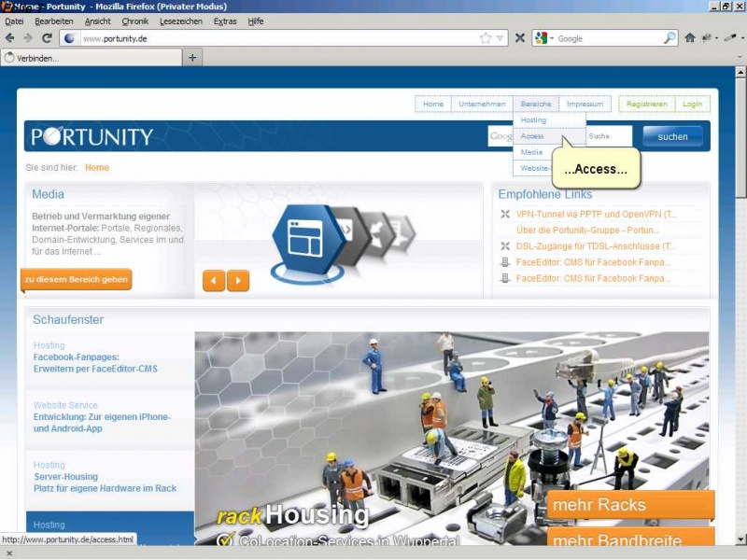Open the Lesezeichen menu
Image resolution: width=747 pixels, height=560 pixels.
click(x=180, y=21)
